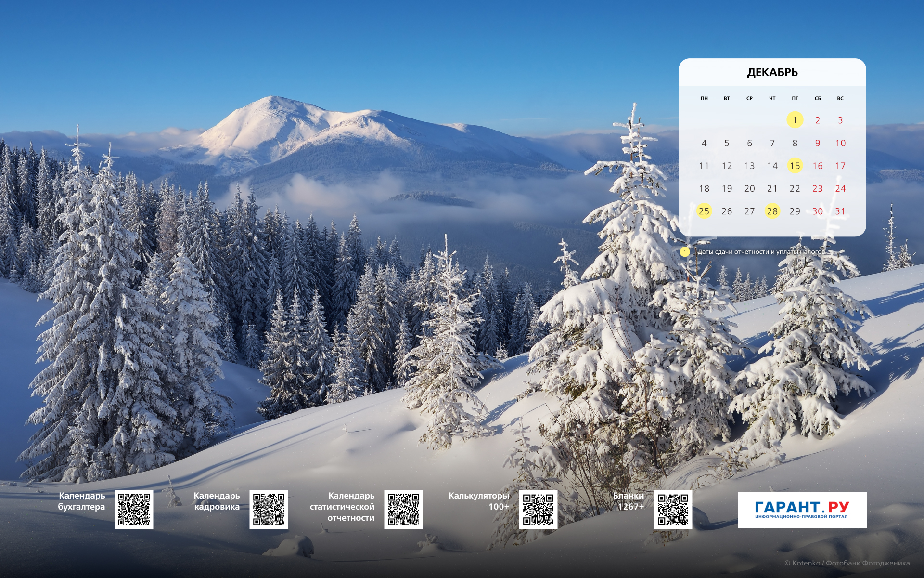Click the ДЕКАБРЬ month header
The height and width of the screenshot is (578, 924).
tap(772, 72)
